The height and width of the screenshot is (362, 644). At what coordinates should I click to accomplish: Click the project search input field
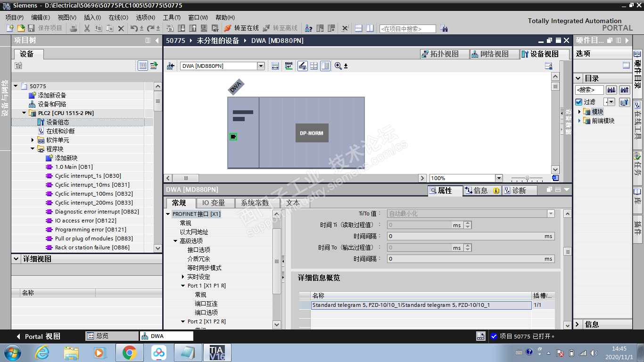[407, 29]
